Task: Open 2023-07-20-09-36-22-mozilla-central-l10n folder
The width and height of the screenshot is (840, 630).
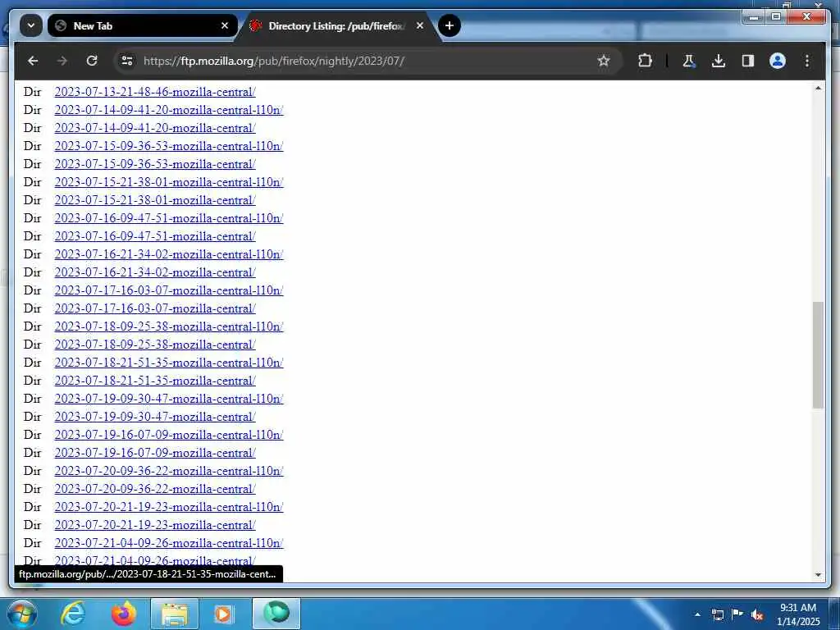Action: (x=169, y=471)
